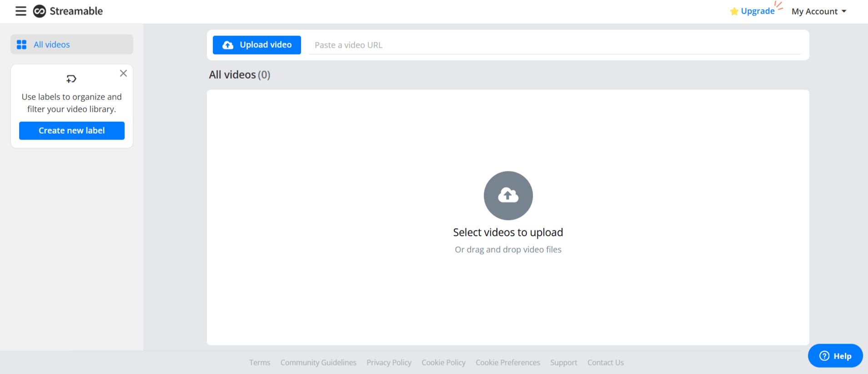Screen dimensions: 868x374
Task: Expand the My Account dropdown
Action: click(x=819, y=11)
